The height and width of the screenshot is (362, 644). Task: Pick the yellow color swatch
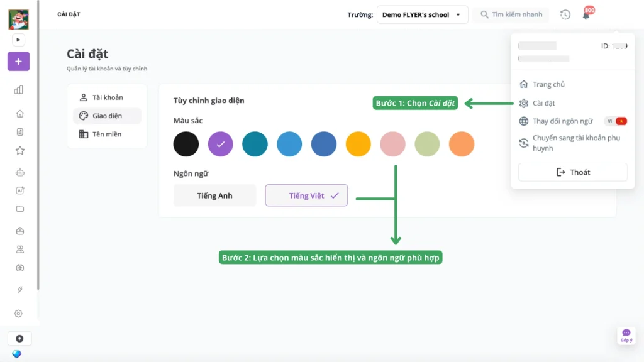[x=358, y=144]
